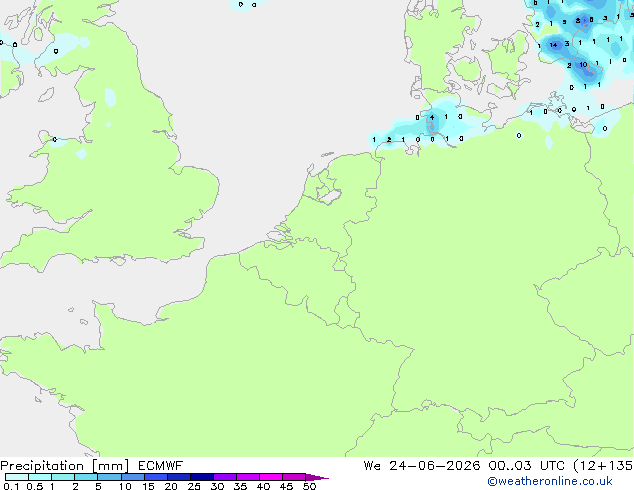Click the legend label '20'
This screenshot has width=634, height=490.
pyautogui.click(x=171, y=486)
